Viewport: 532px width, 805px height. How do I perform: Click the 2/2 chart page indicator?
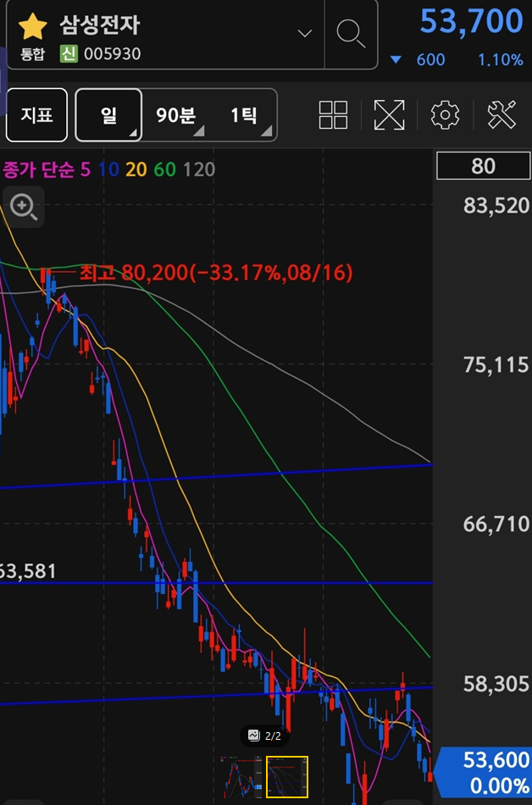(x=264, y=736)
